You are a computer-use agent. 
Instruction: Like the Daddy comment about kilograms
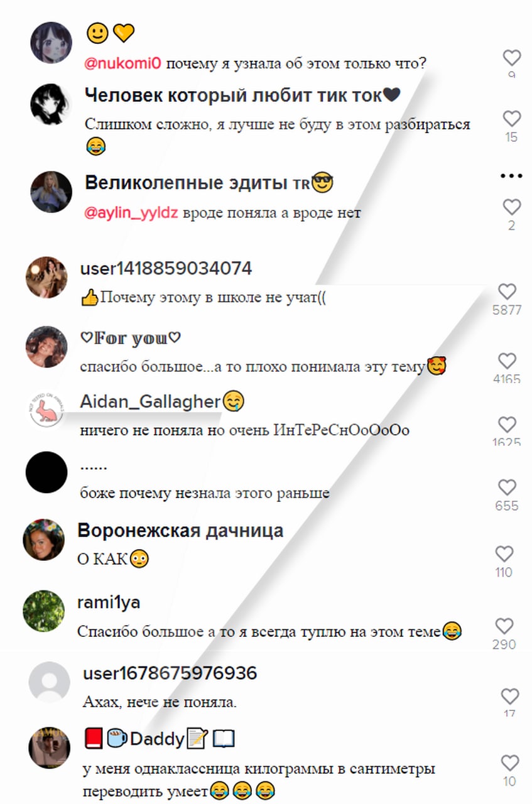509,763
